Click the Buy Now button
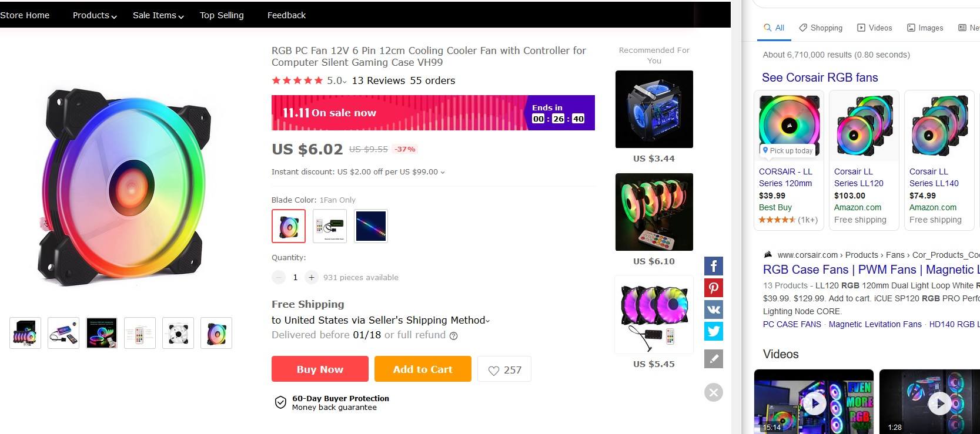The height and width of the screenshot is (434, 980). point(320,369)
